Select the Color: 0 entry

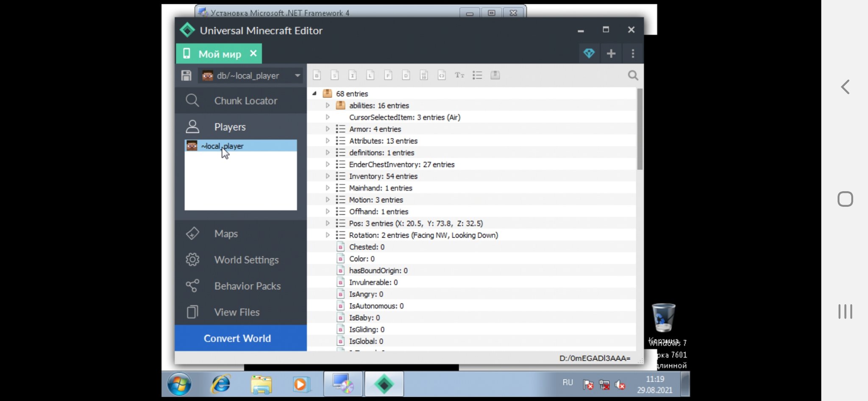(362, 259)
